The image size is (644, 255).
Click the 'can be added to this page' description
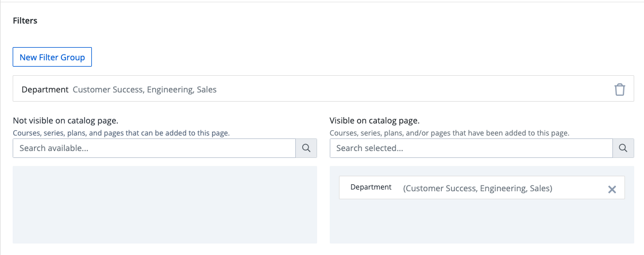(x=121, y=133)
